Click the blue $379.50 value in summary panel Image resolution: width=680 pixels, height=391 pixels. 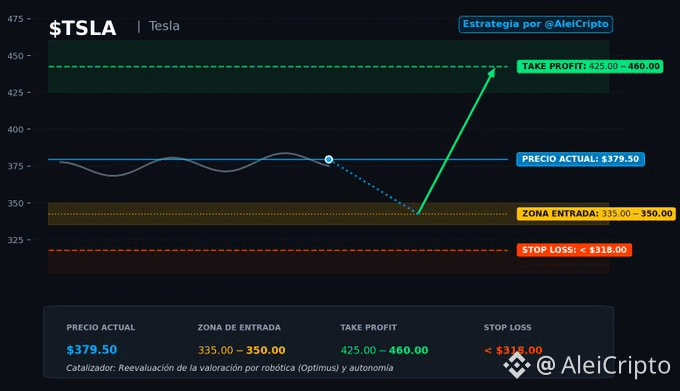92,350
